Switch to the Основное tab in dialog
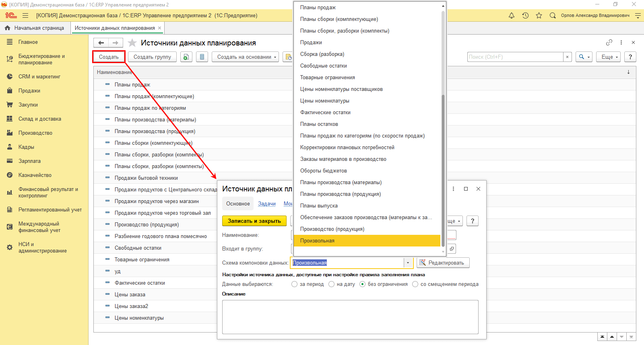 coord(238,203)
